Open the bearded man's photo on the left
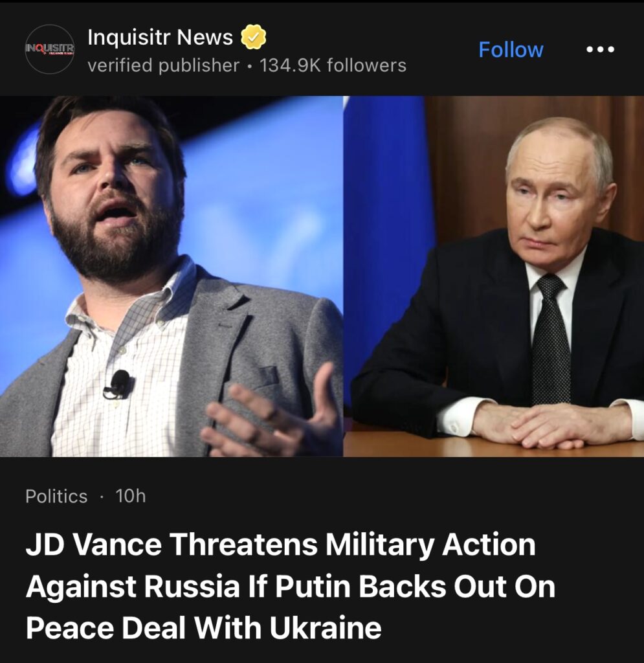Image resolution: width=644 pixels, height=663 pixels. (x=171, y=276)
